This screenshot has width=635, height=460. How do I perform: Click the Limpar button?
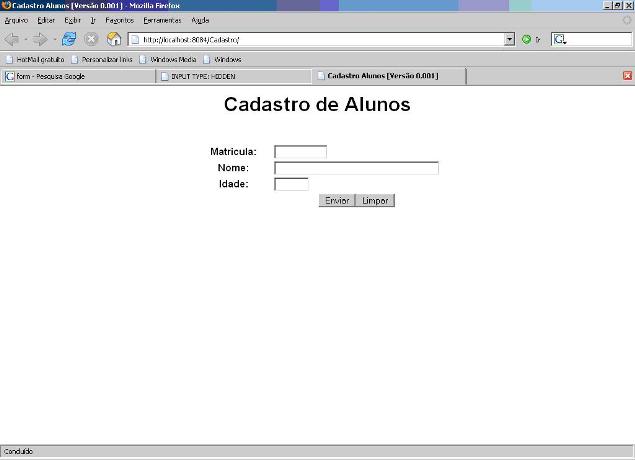[375, 200]
